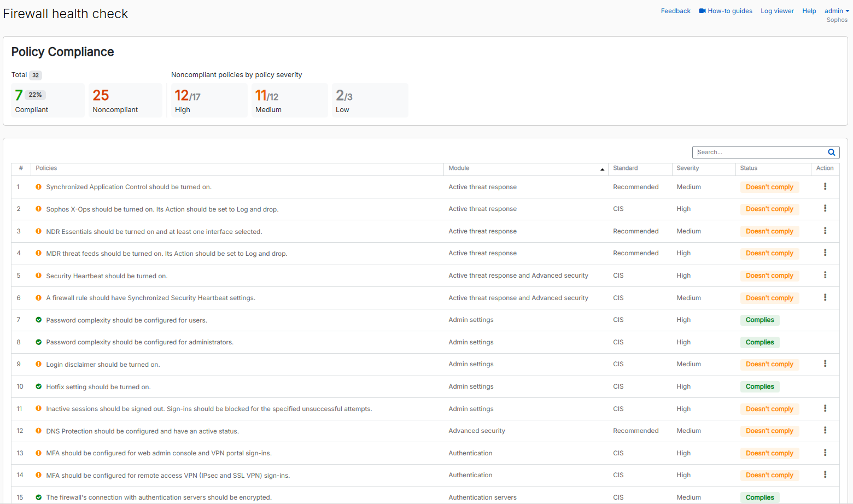Click the Feedback link
The image size is (853, 504).
point(675,11)
